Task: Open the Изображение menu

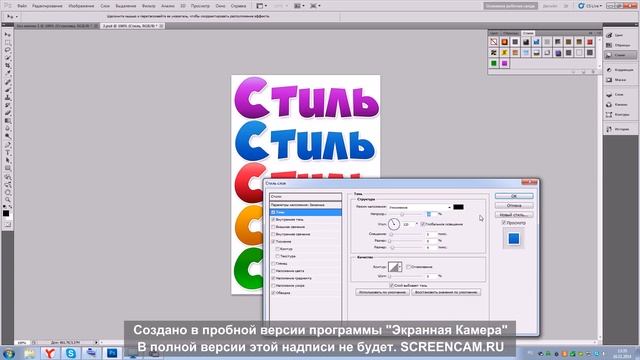Action: (x=81, y=6)
